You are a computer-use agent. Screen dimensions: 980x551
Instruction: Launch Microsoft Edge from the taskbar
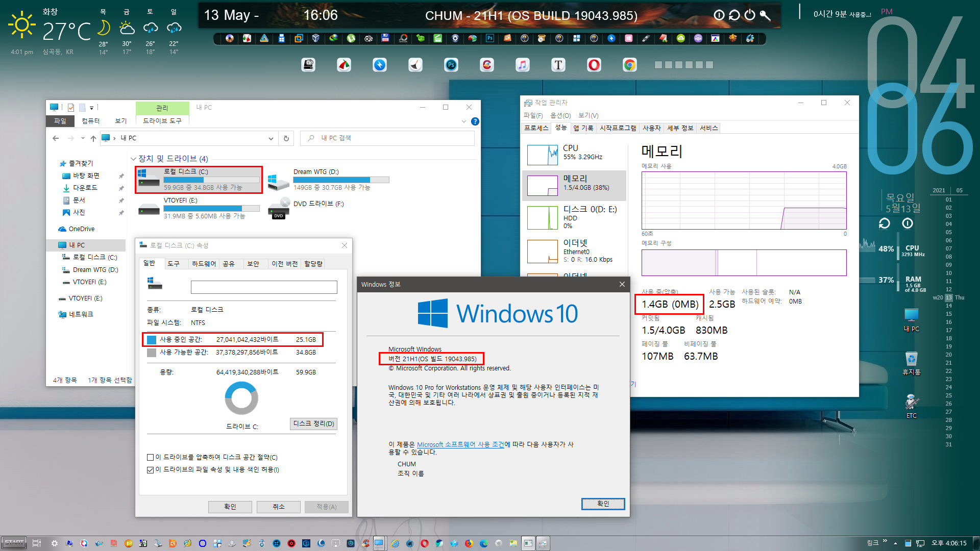point(484,543)
